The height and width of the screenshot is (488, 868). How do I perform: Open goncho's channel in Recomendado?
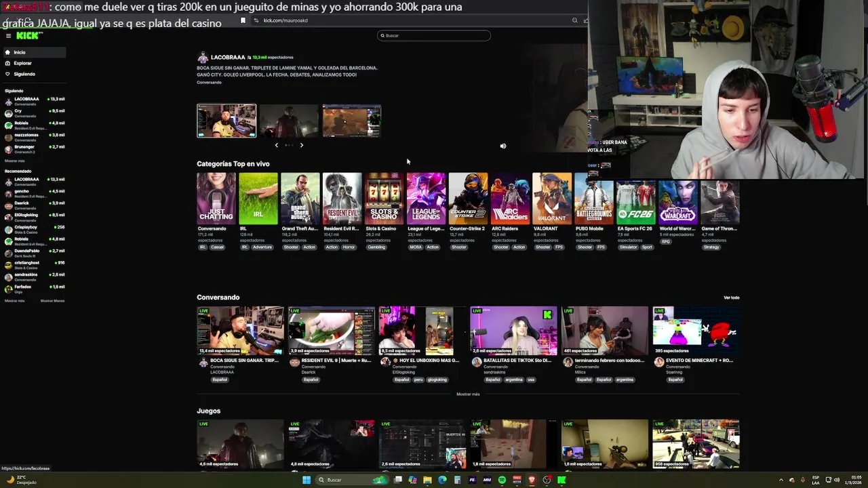pyautogui.click(x=34, y=193)
